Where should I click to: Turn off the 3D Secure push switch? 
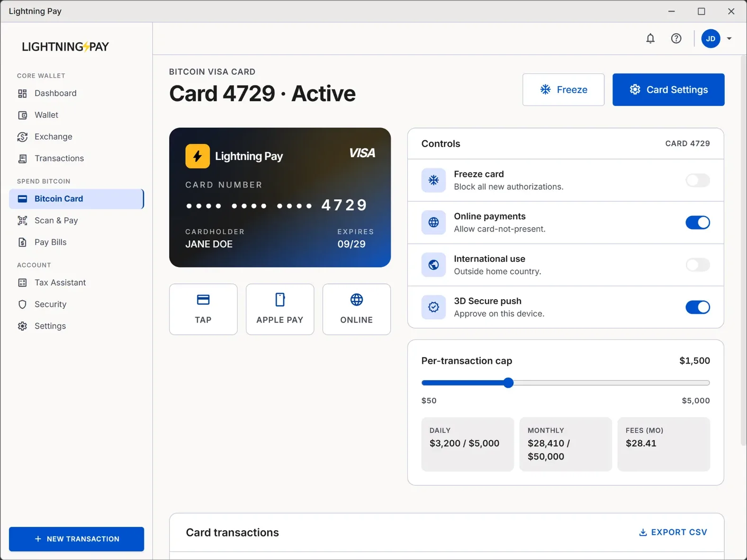pos(698,307)
